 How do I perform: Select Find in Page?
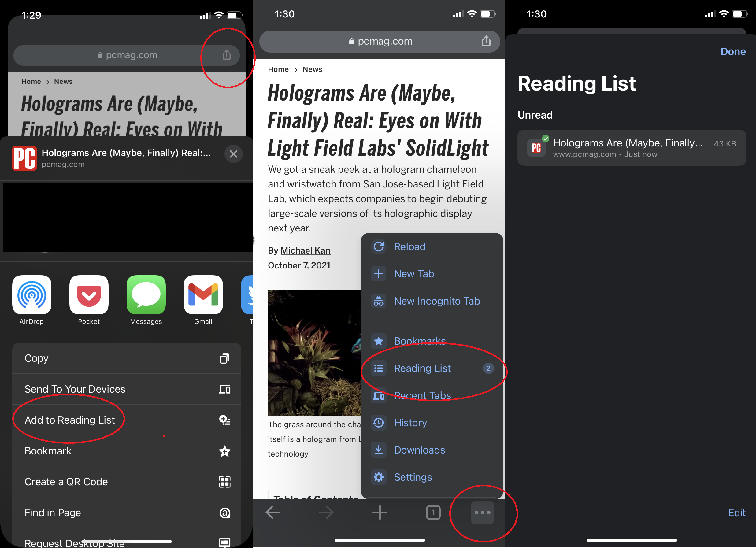(127, 513)
